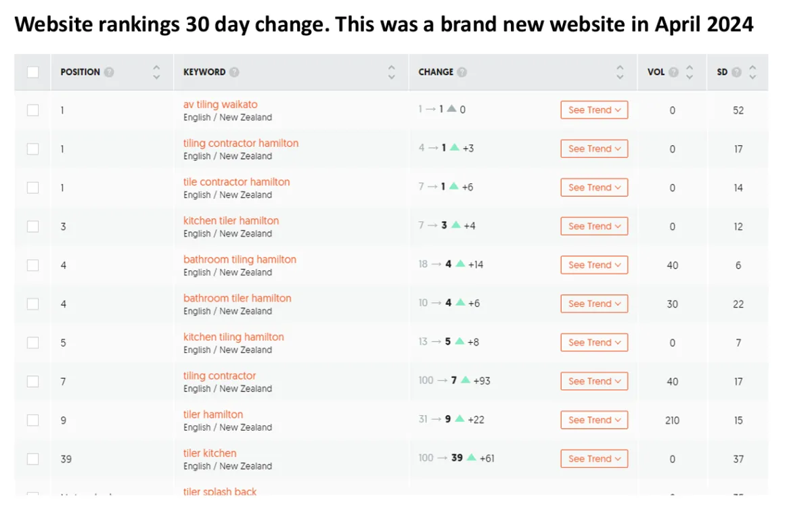Sort by Keyword column arrows

click(392, 72)
